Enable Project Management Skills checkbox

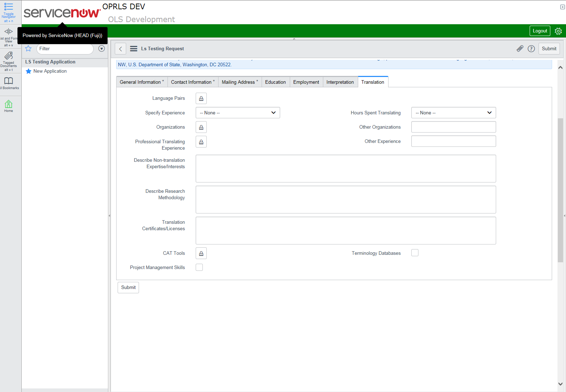click(199, 267)
